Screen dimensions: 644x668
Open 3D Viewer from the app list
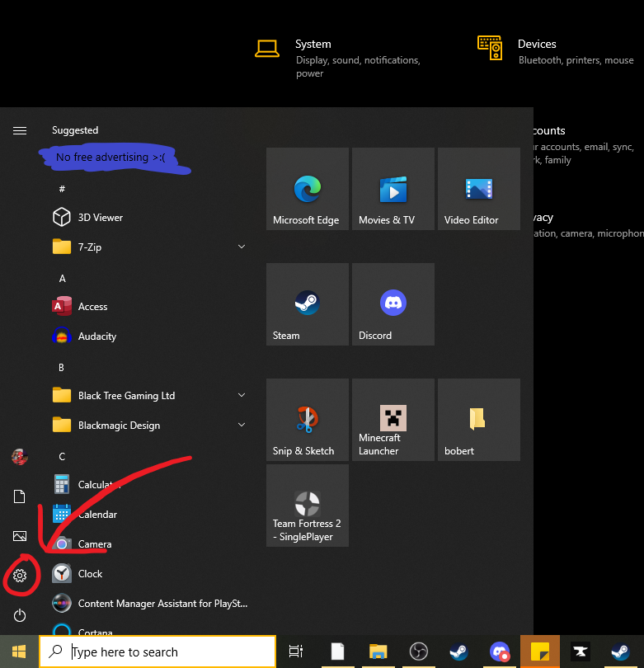(x=149, y=217)
